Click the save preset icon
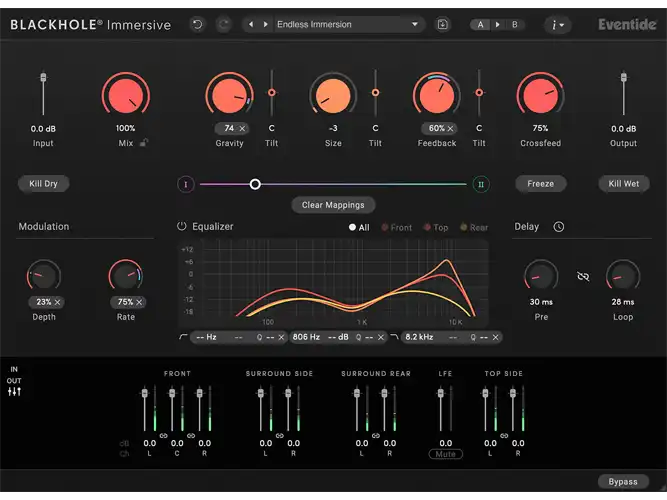The width and height of the screenshot is (667, 500). (x=442, y=25)
